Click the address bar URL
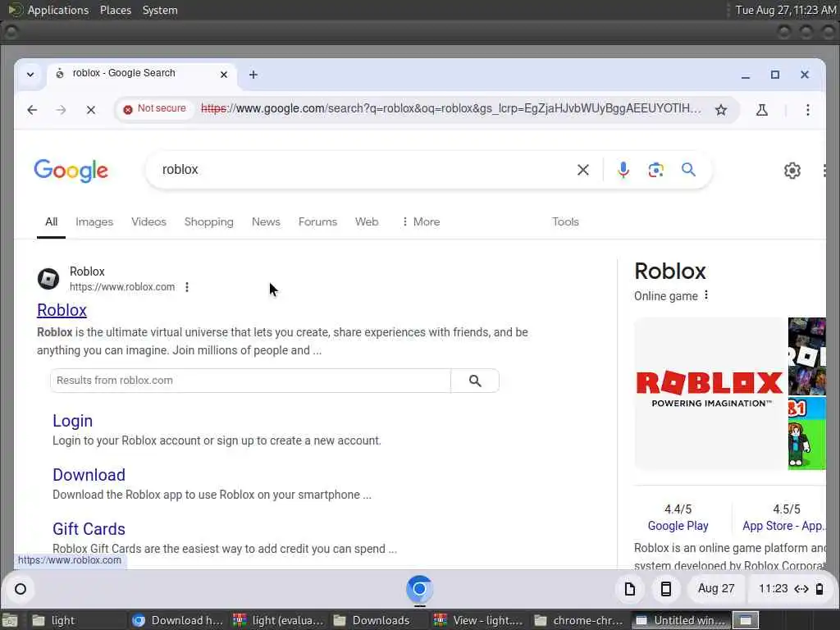 (450, 109)
